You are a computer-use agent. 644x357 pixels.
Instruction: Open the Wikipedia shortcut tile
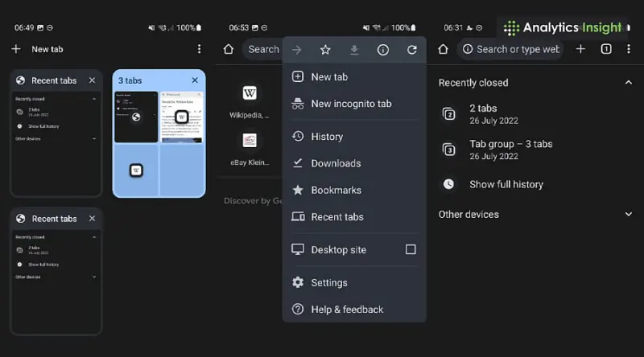(250, 101)
